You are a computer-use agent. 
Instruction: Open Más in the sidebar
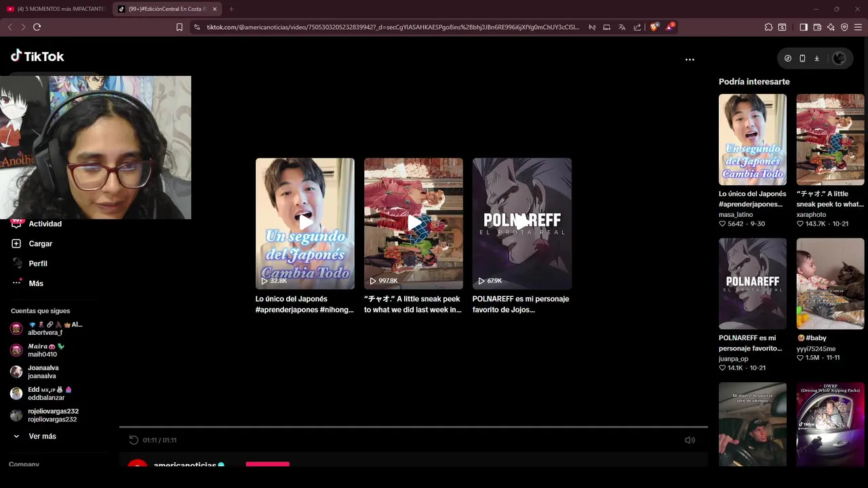(35, 283)
